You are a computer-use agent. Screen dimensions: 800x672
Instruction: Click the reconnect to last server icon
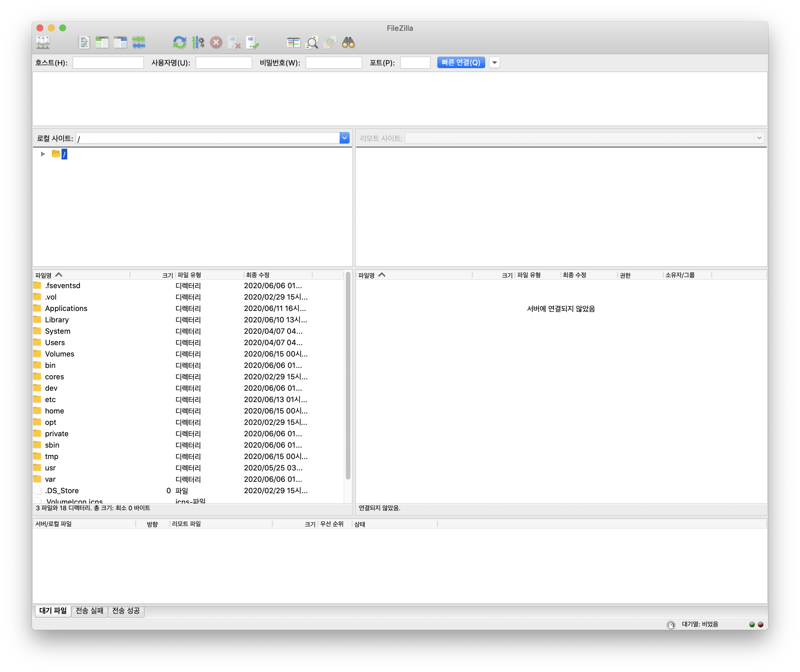point(253,42)
